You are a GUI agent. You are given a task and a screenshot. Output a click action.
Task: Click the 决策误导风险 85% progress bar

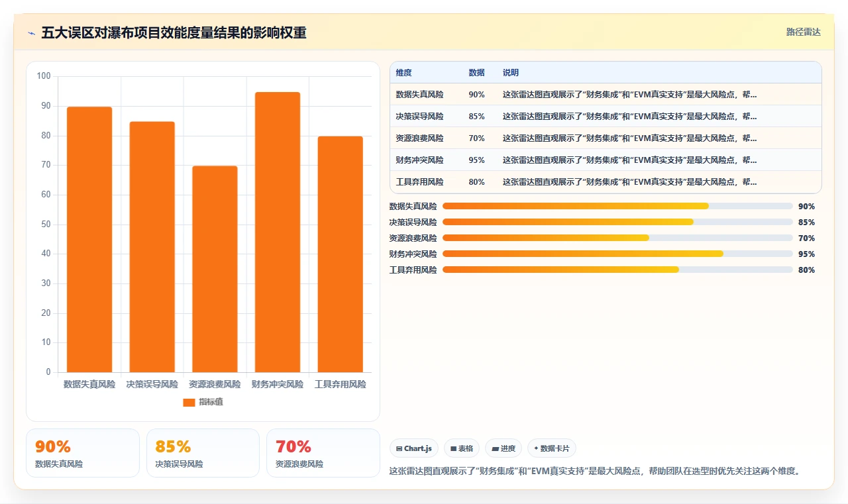point(617,222)
